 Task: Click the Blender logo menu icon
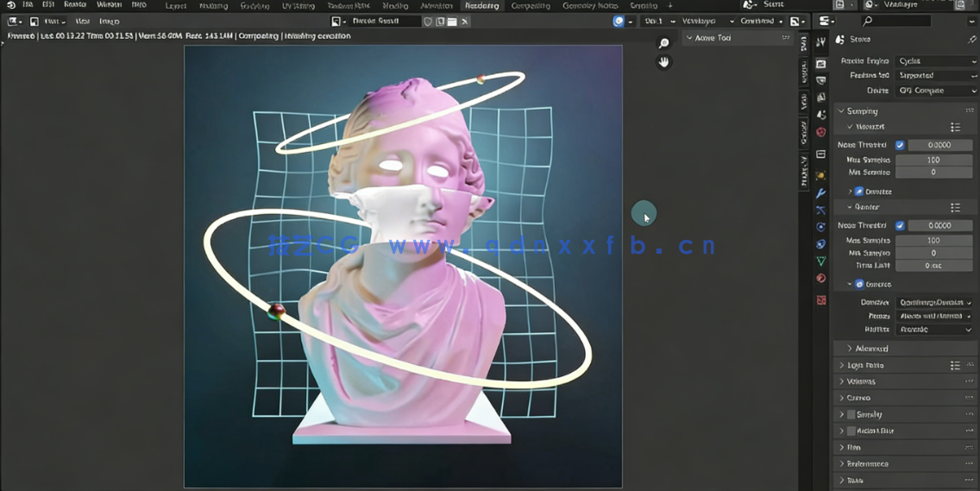pos(10,5)
